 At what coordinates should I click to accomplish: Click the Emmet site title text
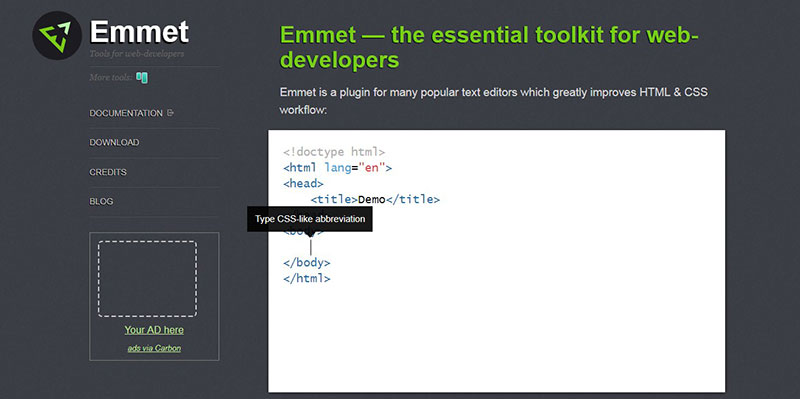pyautogui.click(x=139, y=32)
